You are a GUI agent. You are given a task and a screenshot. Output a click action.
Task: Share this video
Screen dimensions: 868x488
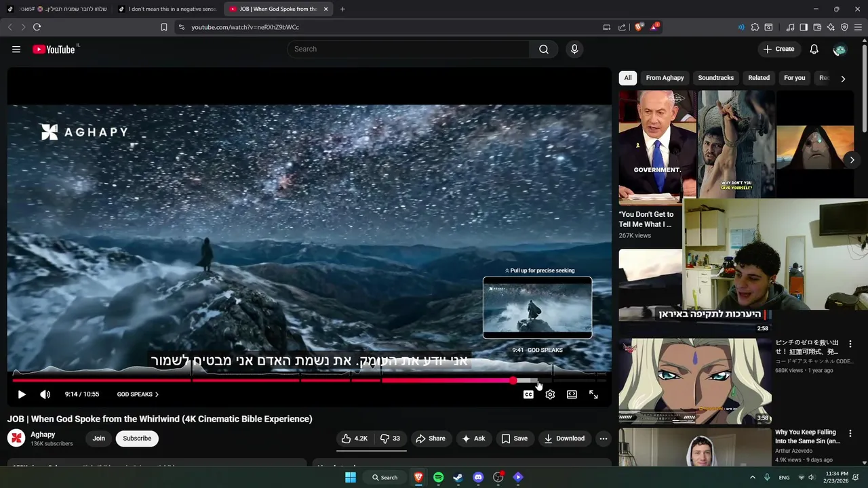point(431,439)
